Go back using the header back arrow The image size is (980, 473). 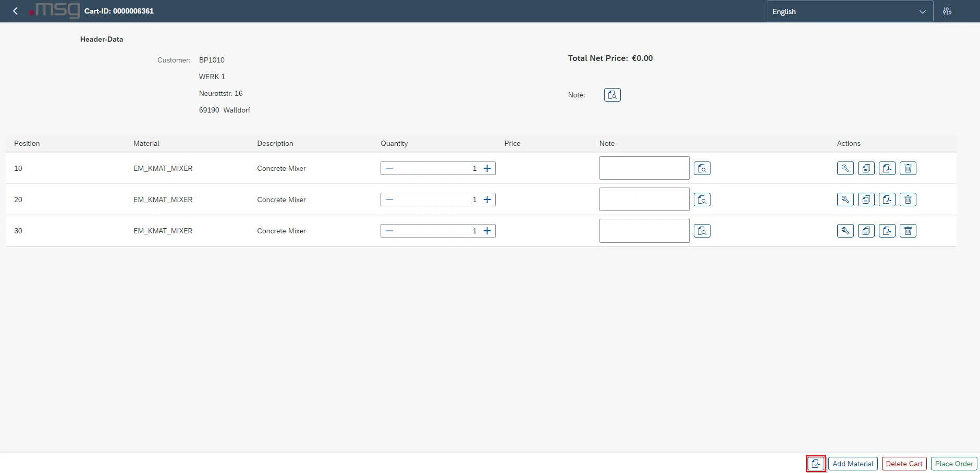[15, 11]
